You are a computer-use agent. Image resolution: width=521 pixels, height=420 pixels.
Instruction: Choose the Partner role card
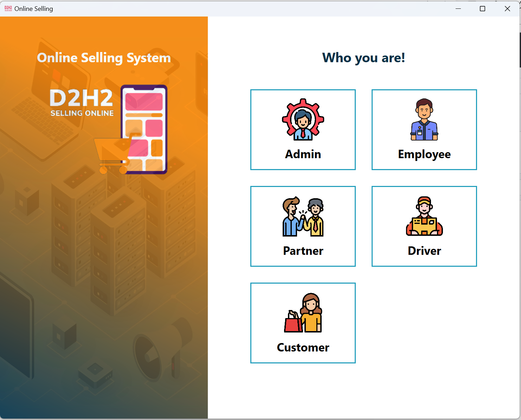[x=303, y=226]
